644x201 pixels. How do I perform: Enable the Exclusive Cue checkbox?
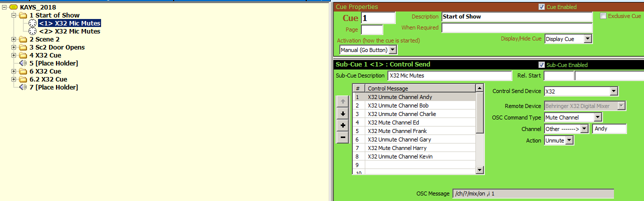603,16
